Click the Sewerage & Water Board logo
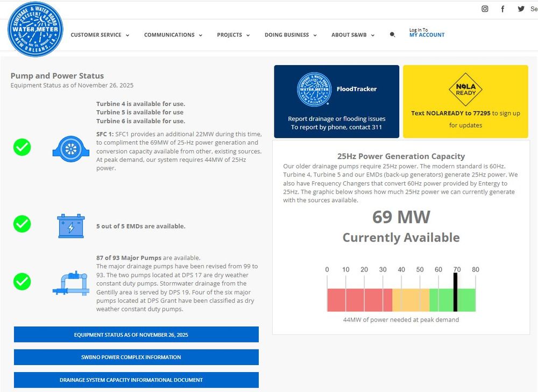The image size is (538, 392). 35,30
